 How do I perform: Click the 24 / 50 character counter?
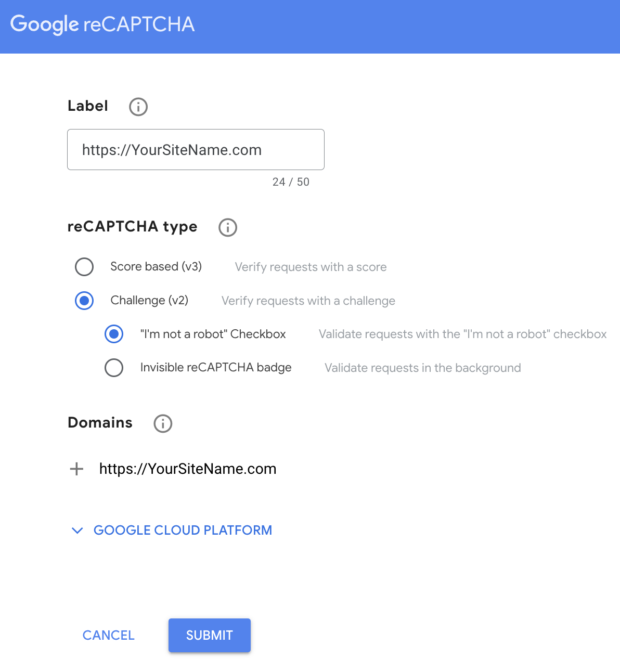[x=292, y=182]
